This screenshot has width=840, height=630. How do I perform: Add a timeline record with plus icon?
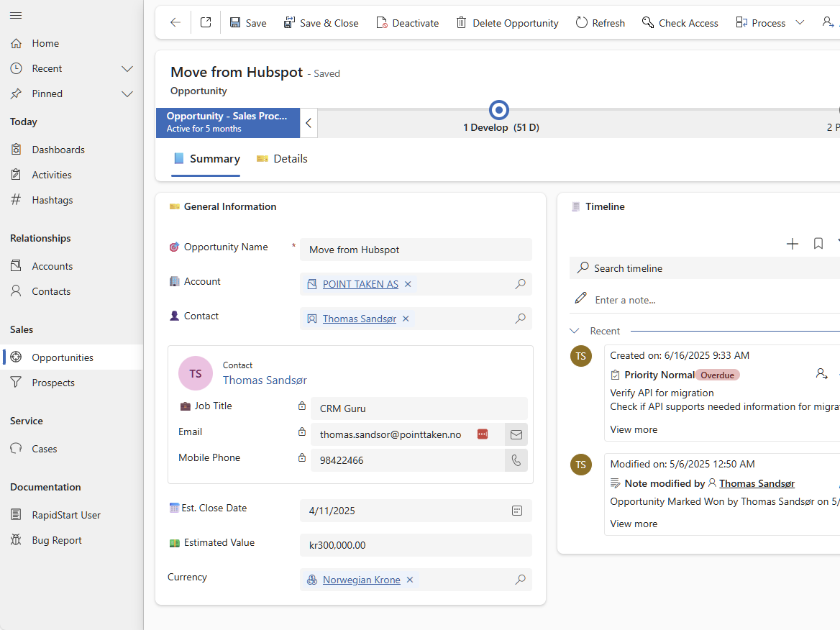pyautogui.click(x=793, y=244)
